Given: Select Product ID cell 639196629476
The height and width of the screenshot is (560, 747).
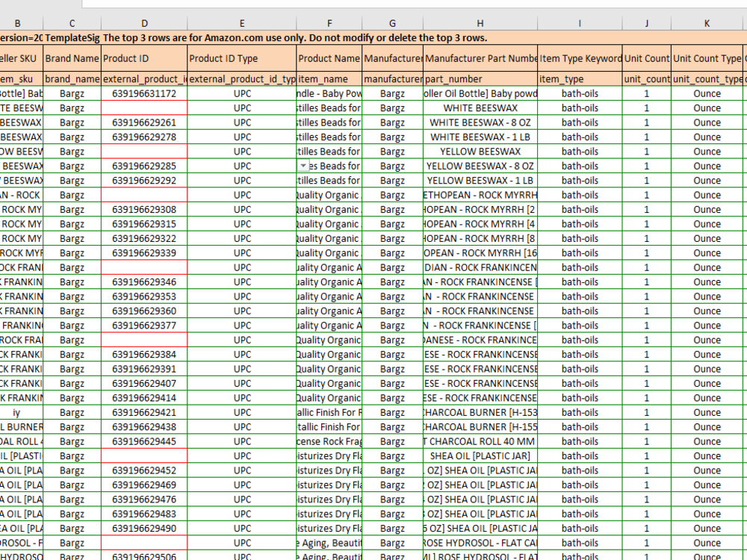Looking at the screenshot, I should [x=144, y=499].
